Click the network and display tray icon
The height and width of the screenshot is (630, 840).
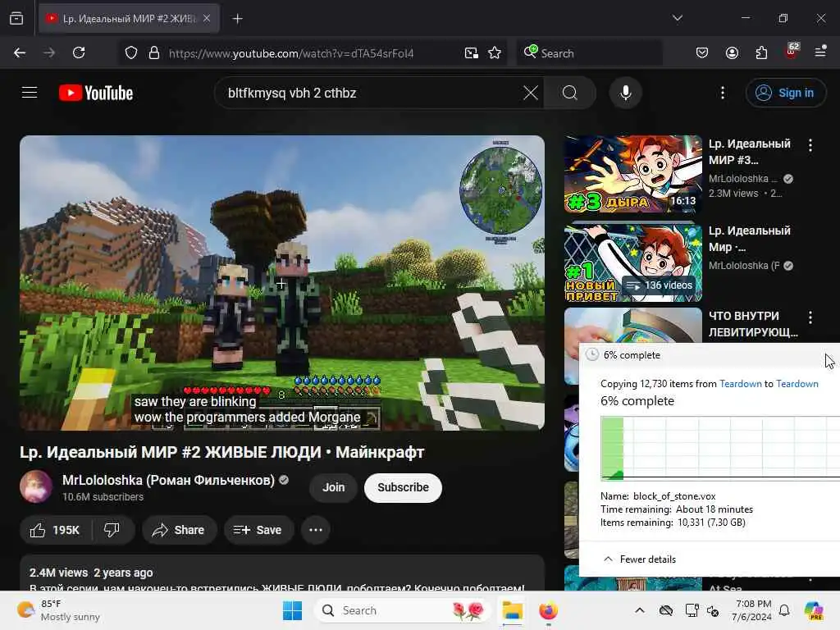tap(692, 610)
